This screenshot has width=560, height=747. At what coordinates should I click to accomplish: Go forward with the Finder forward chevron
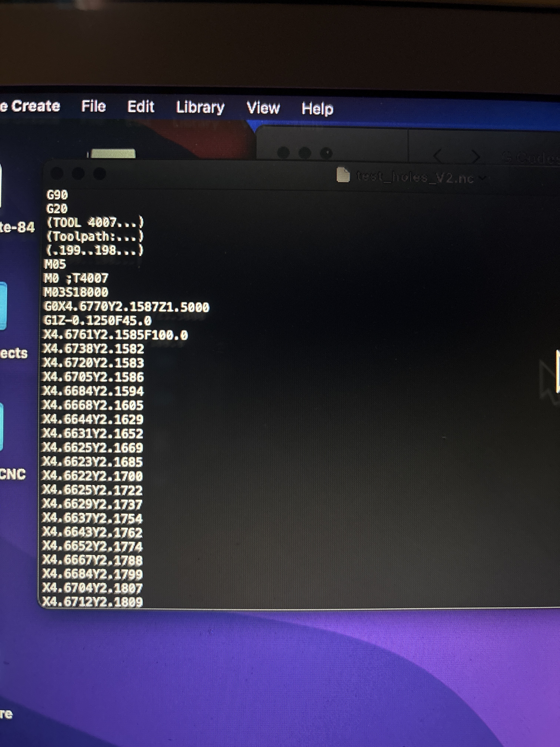[475, 156]
